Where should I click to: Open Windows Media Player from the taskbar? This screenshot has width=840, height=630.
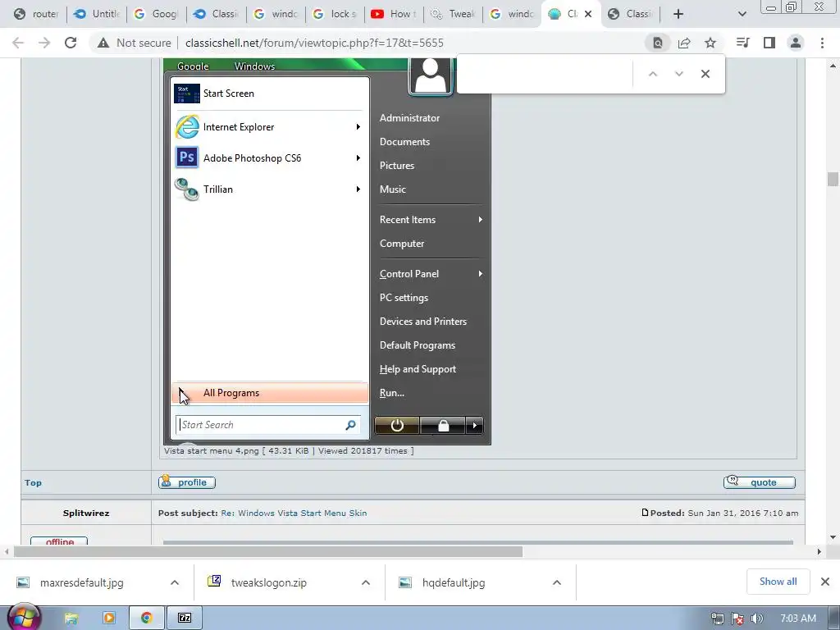[x=109, y=618]
